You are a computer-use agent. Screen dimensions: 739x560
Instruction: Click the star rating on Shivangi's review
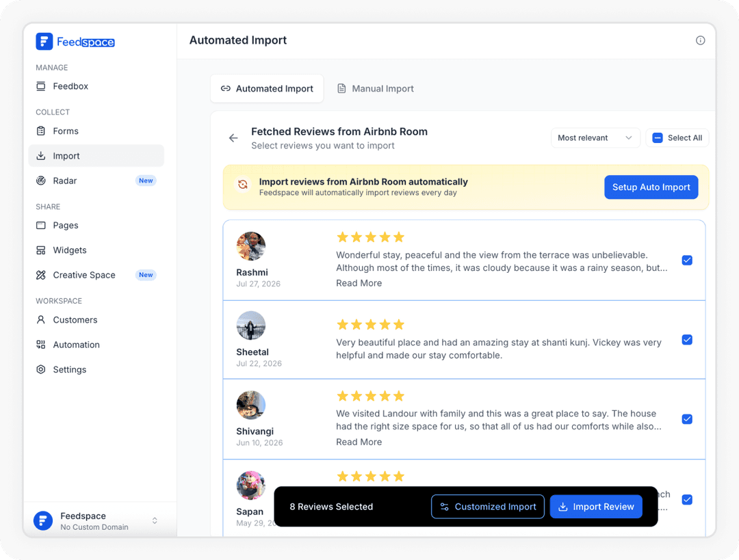[x=370, y=396]
